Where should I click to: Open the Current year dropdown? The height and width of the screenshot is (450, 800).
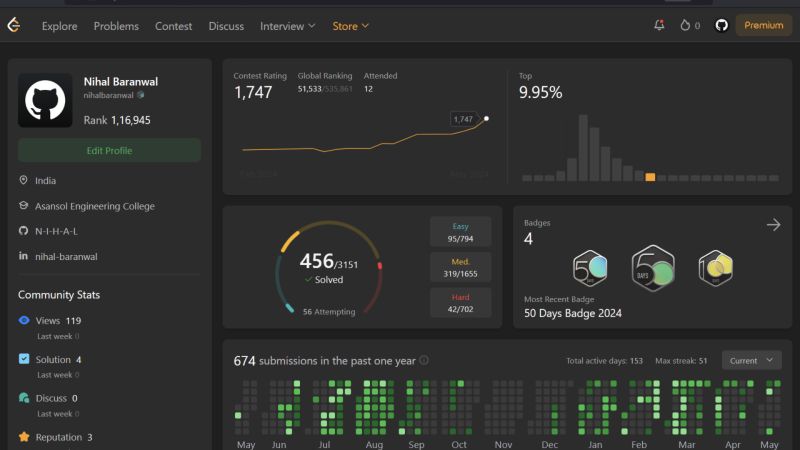[752, 360]
